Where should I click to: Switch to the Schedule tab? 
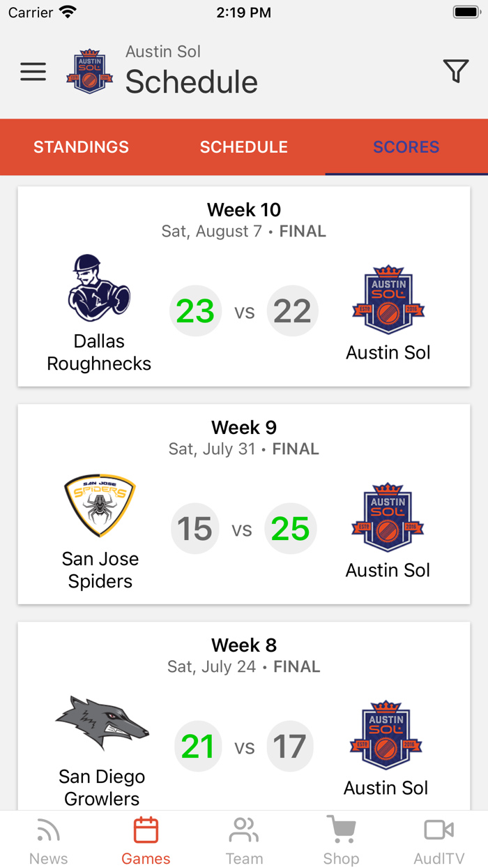pos(244,147)
